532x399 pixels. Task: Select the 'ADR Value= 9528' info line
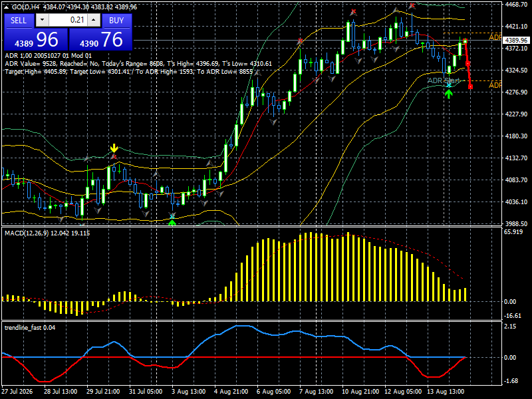(138, 64)
